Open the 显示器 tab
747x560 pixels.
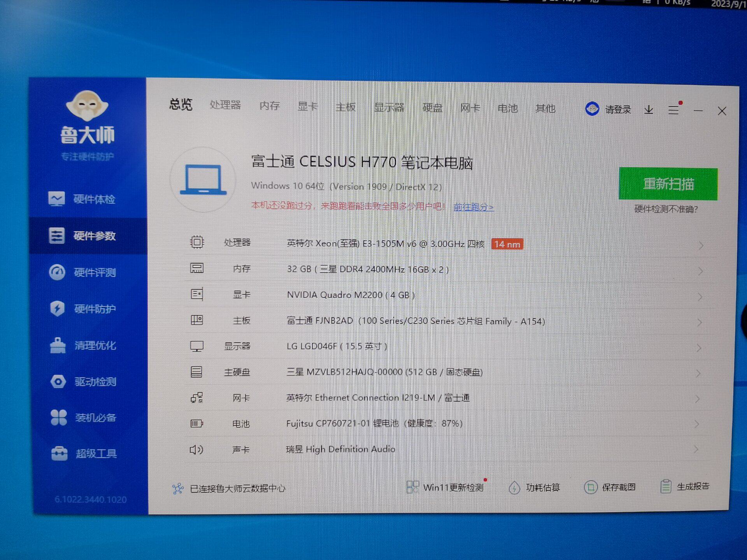pos(389,107)
